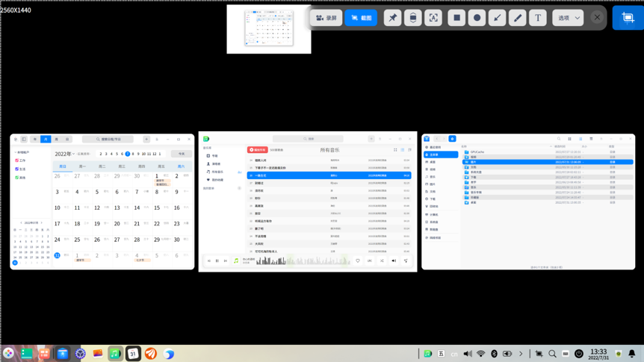The width and height of the screenshot is (644, 362).
Task: Click the plus button in music titlebar
Action: 371,139
